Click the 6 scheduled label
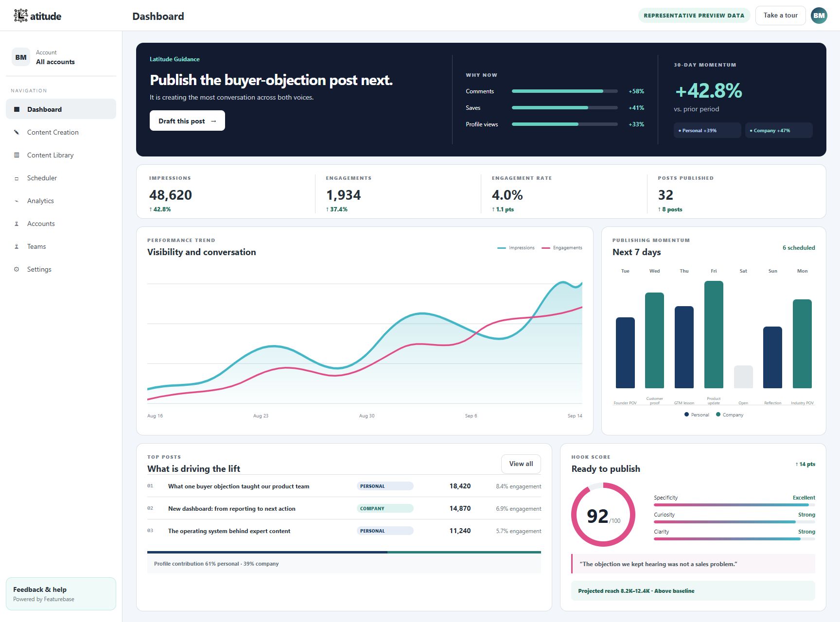This screenshot has width=840, height=622. (799, 248)
